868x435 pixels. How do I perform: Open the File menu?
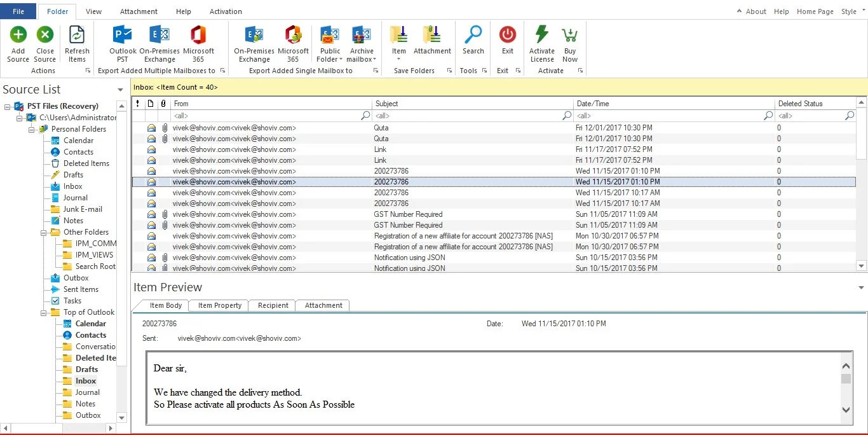click(x=18, y=11)
